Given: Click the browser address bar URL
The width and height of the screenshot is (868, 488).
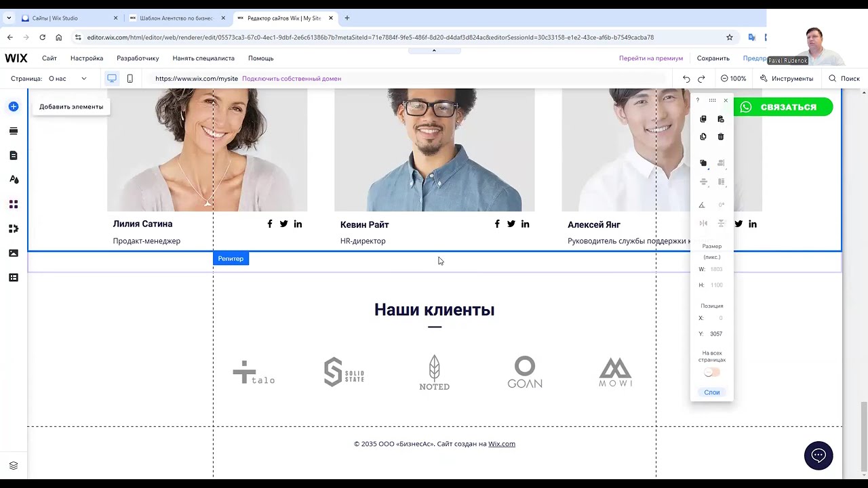Looking at the screenshot, I should pos(370,37).
